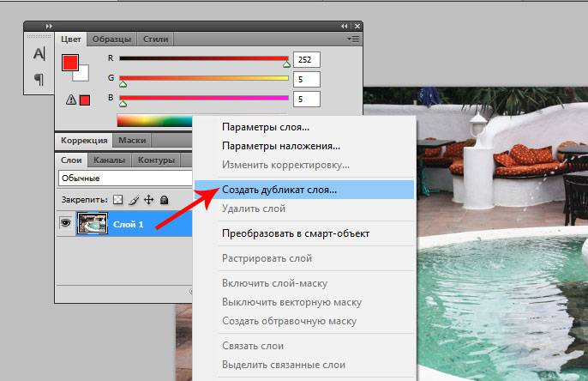Click the out-of-gamut warning triangle

coord(71,100)
